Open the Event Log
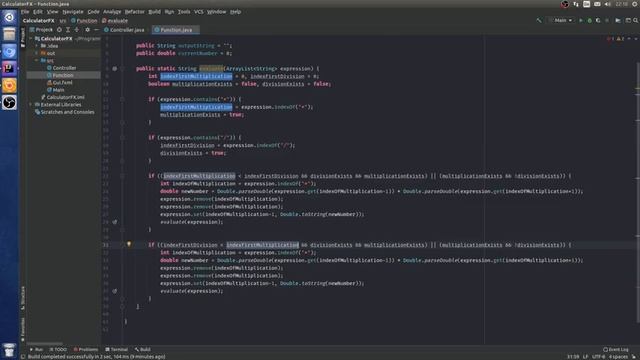This screenshot has height=360, width=640. coord(616,349)
